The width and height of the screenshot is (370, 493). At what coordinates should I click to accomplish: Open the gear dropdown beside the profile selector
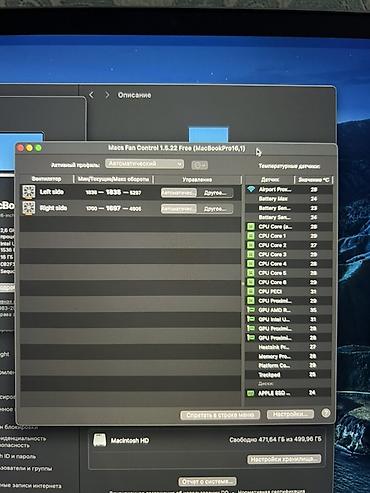tap(200, 165)
